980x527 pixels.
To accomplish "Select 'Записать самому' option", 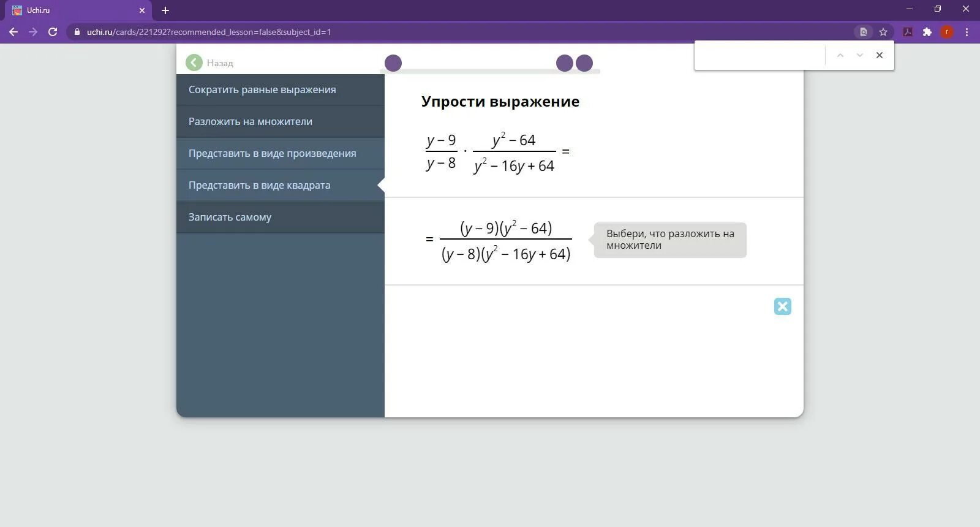I will (x=281, y=217).
